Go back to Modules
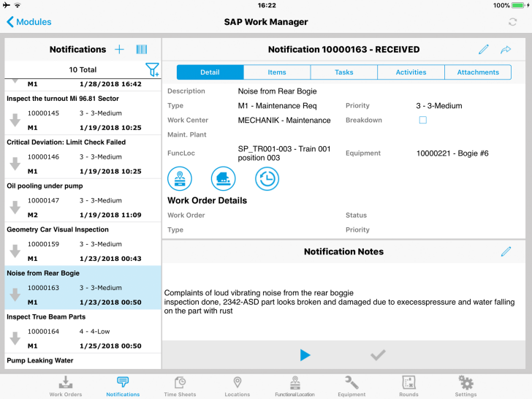532x399 pixels. (x=29, y=22)
